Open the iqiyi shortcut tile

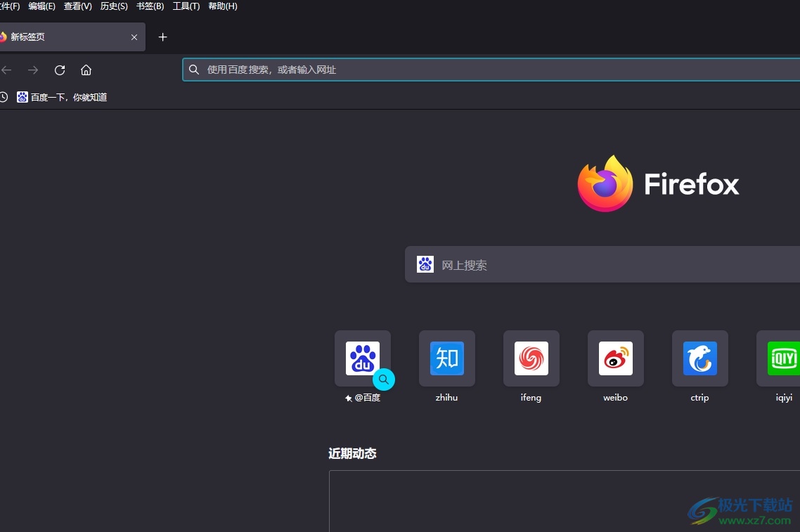[x=779, y=358]
